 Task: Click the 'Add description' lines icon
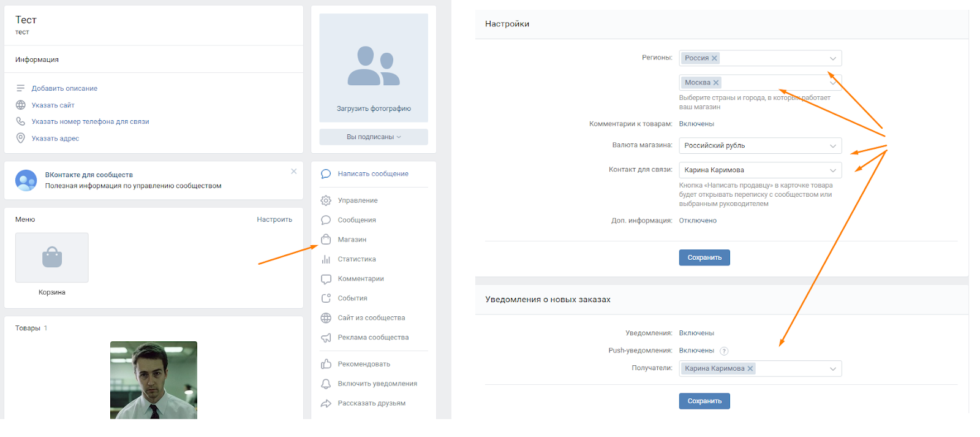pyautogui.click(x=20, y=88)
